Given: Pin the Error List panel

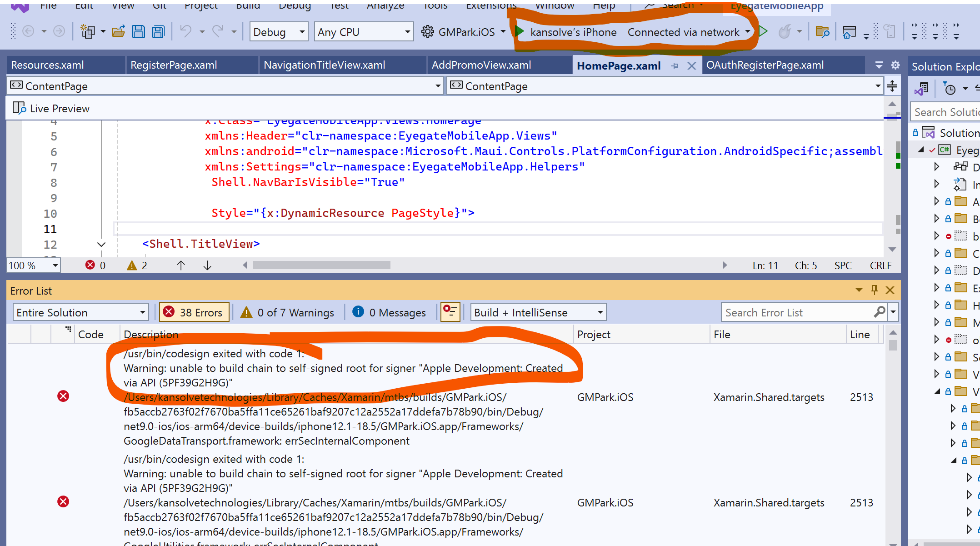Looking at the screenshot, I should click(x=875, y=290).
